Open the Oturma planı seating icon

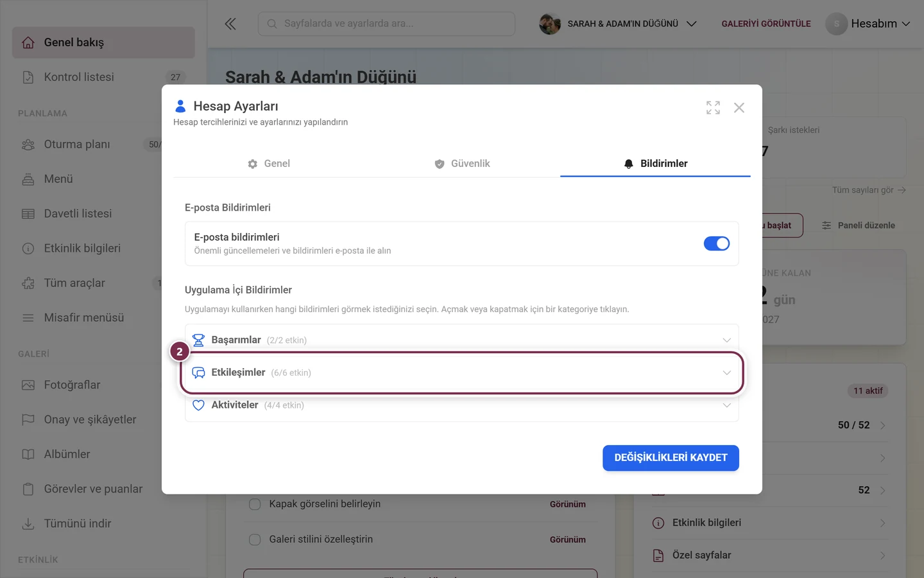(x=28, y=144)
